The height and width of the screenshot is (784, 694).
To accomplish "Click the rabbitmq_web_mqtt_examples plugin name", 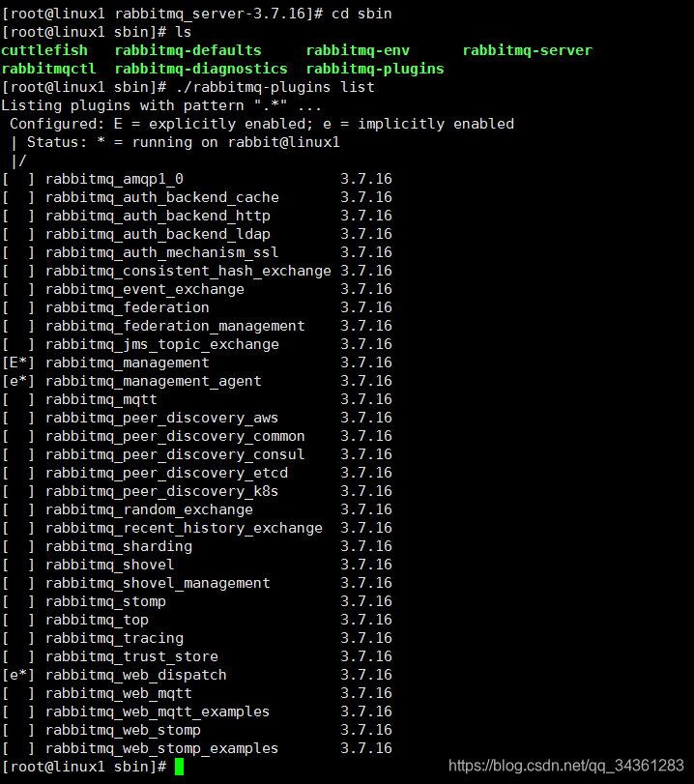I will (x=158, y=712).
